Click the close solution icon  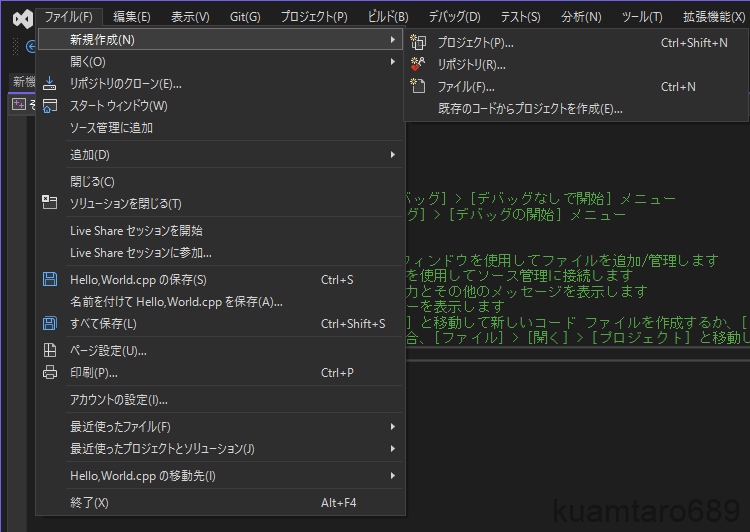tap(50, 202)
